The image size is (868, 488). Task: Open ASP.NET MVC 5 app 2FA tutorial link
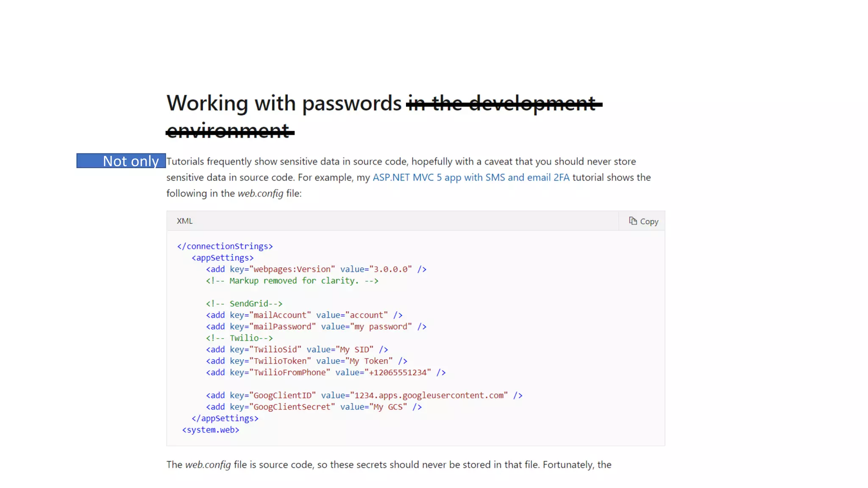470,177
